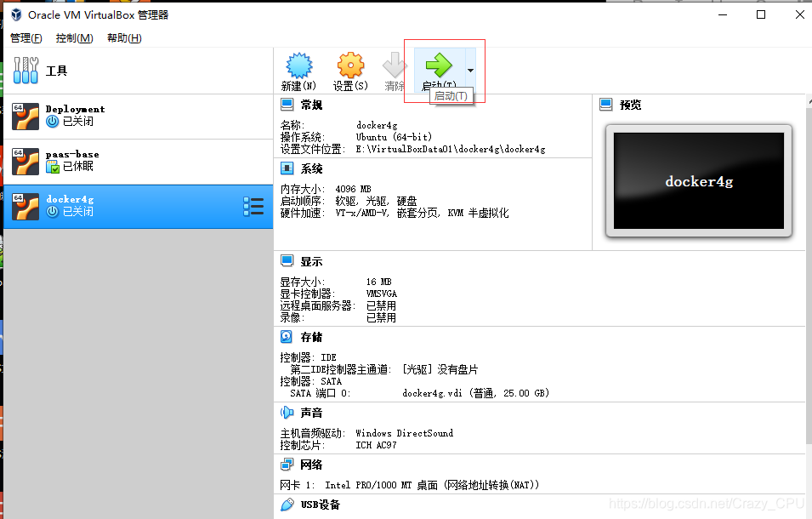The width and height of the screenshot is (812, 519).
Task: Click the 存储 storage section icon
Action: coord(287,337)
